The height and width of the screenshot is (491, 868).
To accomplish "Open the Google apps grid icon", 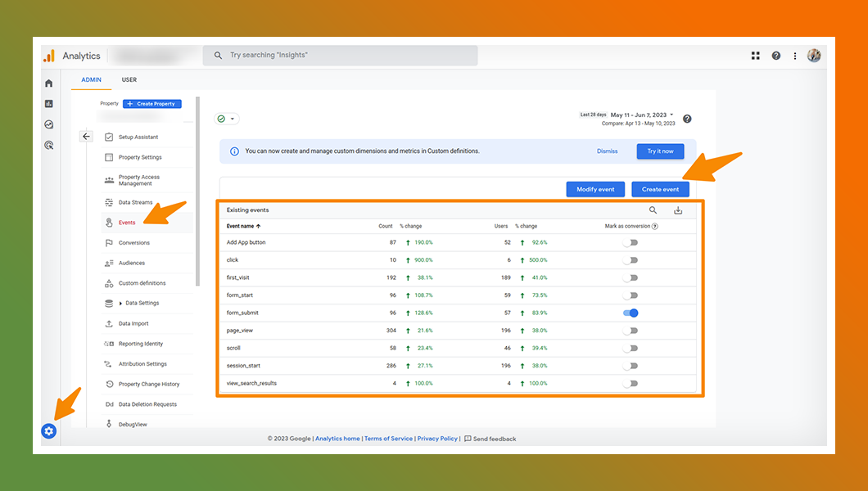I will click(756, 56).
